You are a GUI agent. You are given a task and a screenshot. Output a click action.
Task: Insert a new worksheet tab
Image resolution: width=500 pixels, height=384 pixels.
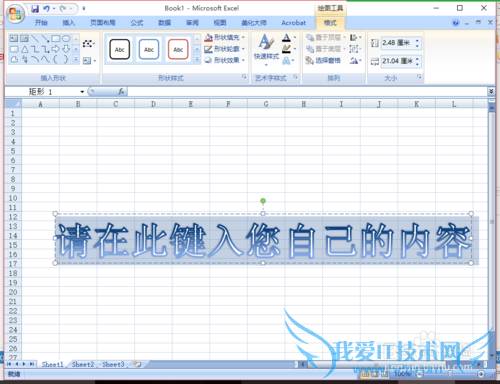pyautogui.click(x=138, y=364)
